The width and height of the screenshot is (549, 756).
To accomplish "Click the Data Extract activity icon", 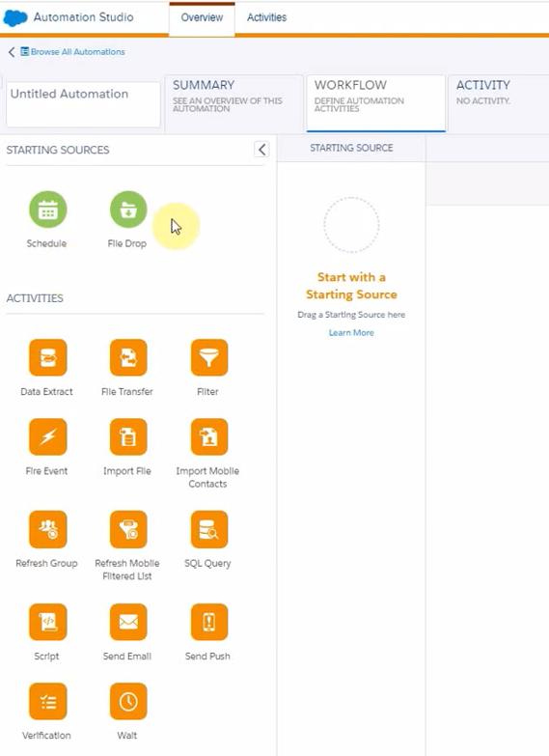I will tap(47, 357).
